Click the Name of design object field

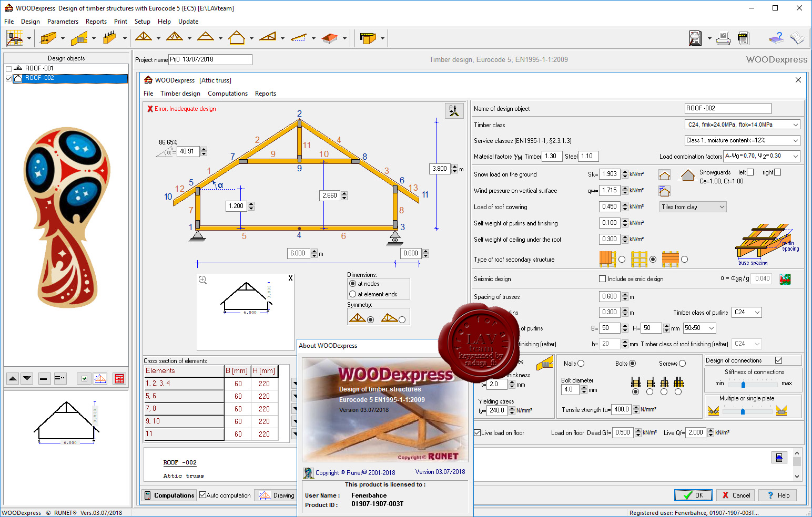click(x=728, y=108)
